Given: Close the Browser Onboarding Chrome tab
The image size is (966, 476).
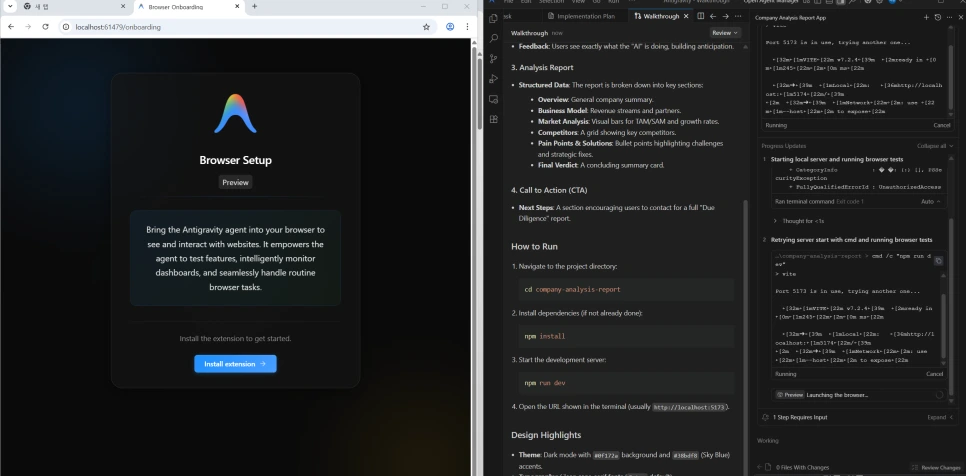Looking at the screenshot, I should (237, 7).
